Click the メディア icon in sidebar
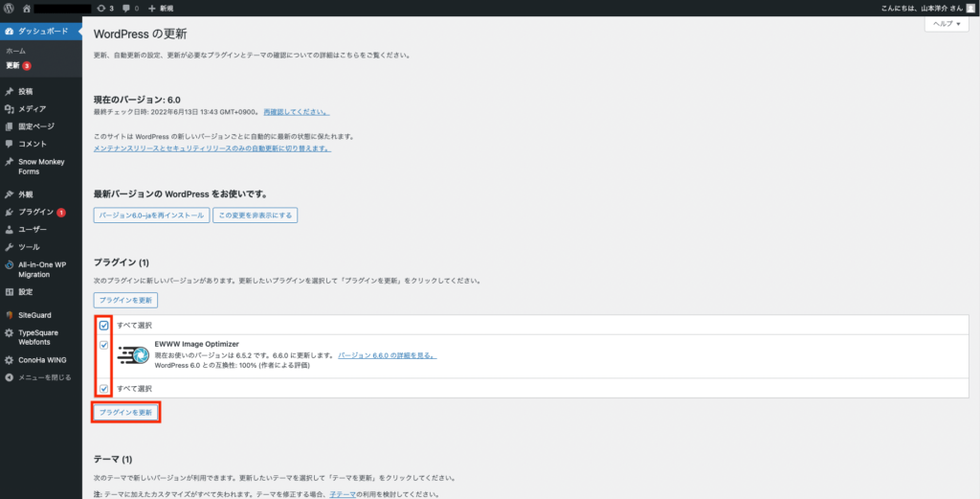This screenshot has height=499, width=980. tap(9, 109)
